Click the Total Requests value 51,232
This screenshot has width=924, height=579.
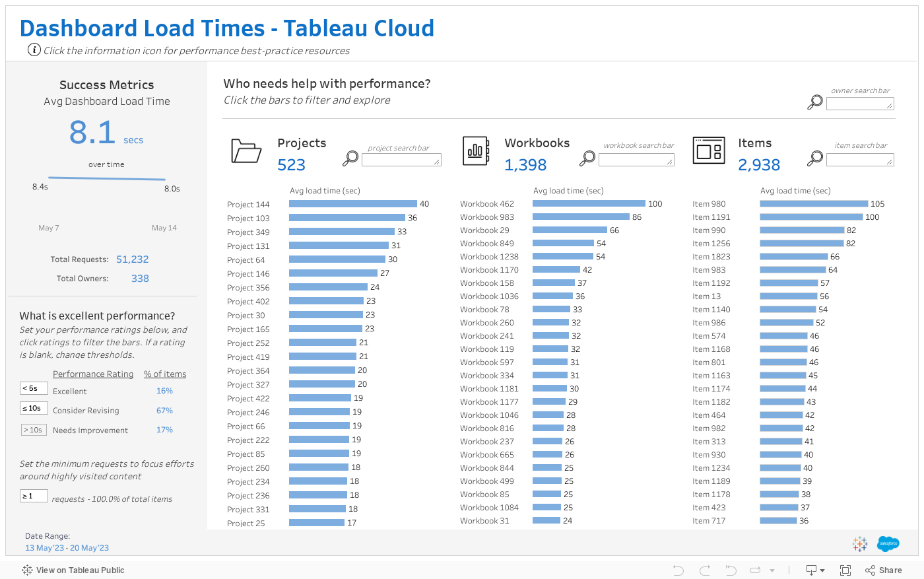click(132, 259)
